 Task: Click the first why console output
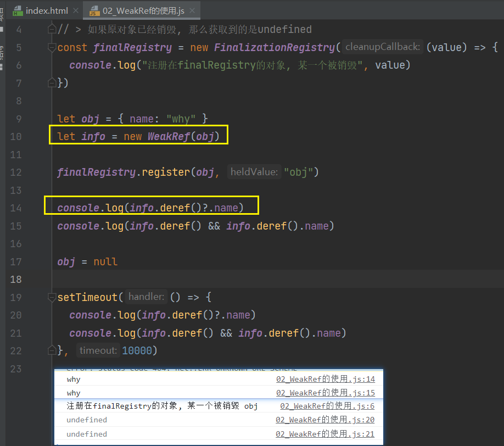pyautogui.click(x=73, y=380)
